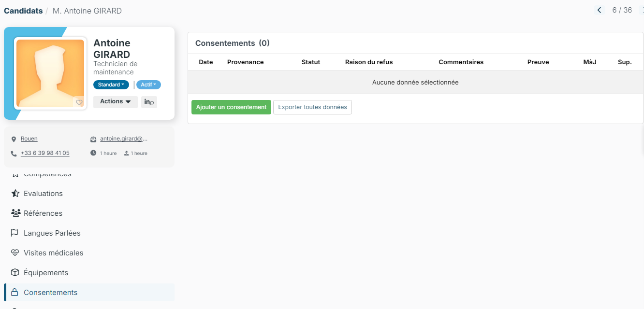The width and height of the screenshot is (644, 309).
Task: Call the number +33 6 39 98 41 05
Action: click(45, 154)
